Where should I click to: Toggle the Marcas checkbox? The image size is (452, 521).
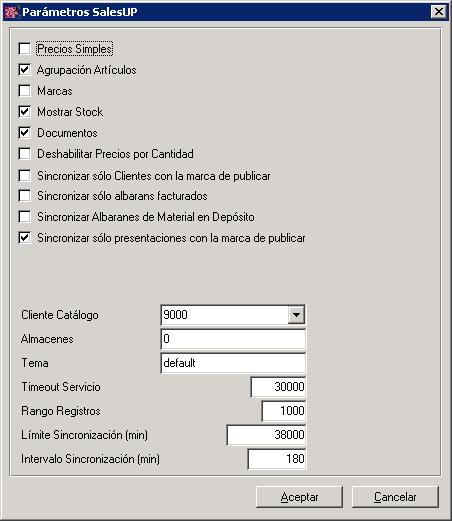(25, 91)
